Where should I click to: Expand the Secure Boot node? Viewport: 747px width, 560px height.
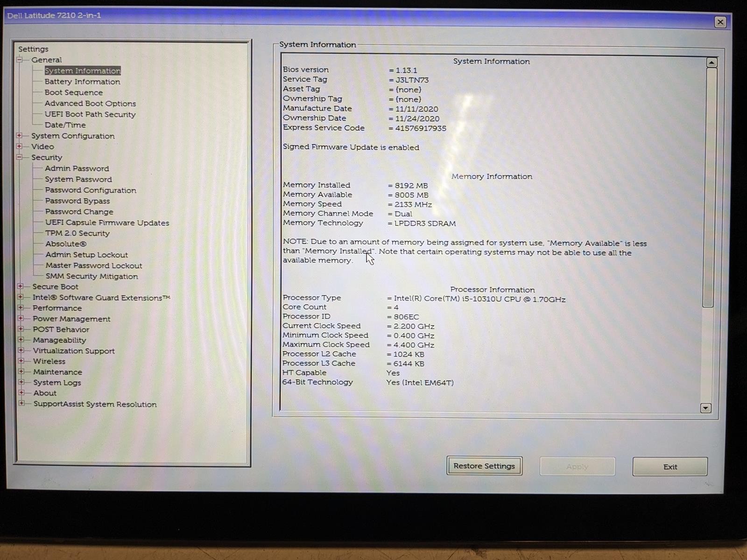(x=21, y=287)
